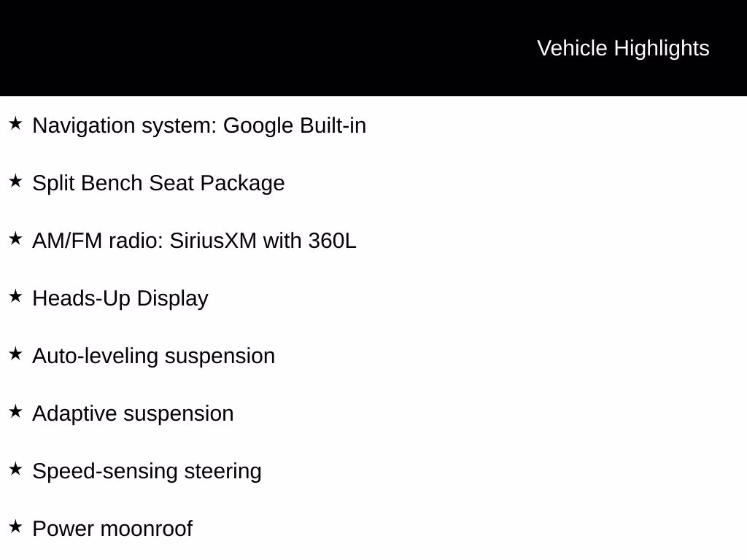Screen dimensions: 747x560
Task: Select AM/FM radio: SiriusXM with 360L
Action: pos(194,241)
